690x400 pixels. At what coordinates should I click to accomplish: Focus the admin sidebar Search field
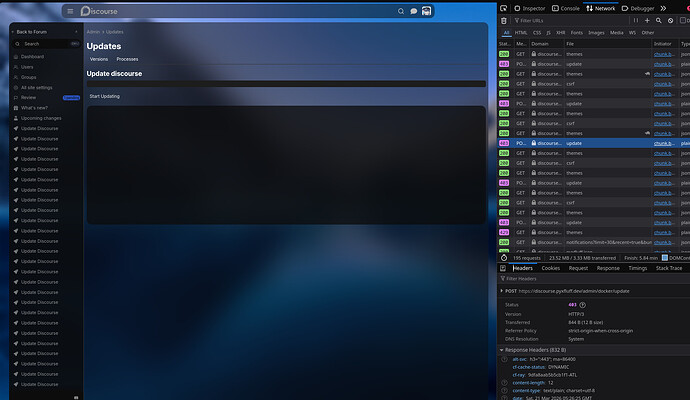(46, 44)
